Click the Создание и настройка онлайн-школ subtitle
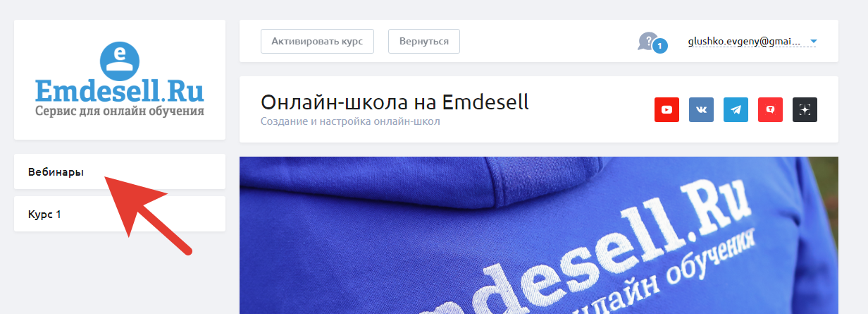This screenshot has width=868, height=314. tap(350, 121)
